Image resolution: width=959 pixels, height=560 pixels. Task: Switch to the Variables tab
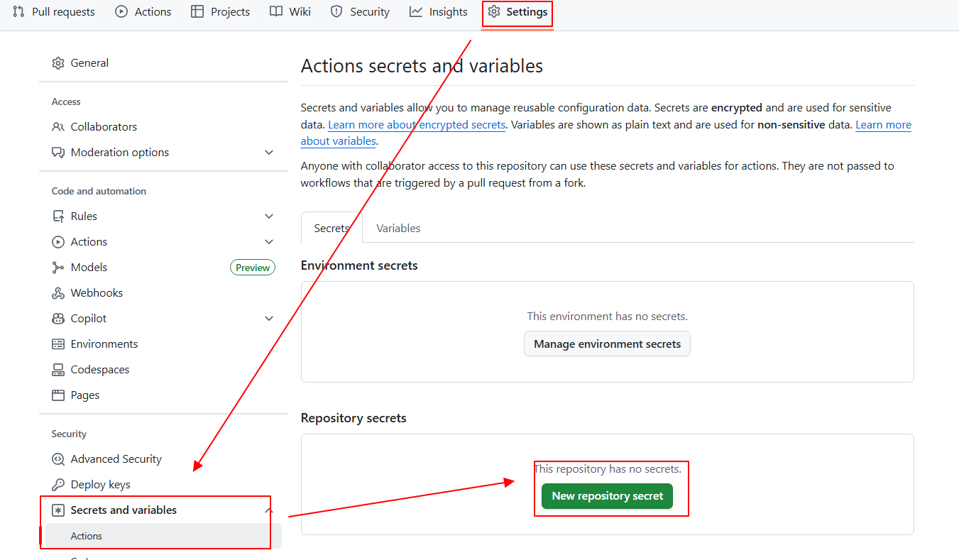[398, 229]
